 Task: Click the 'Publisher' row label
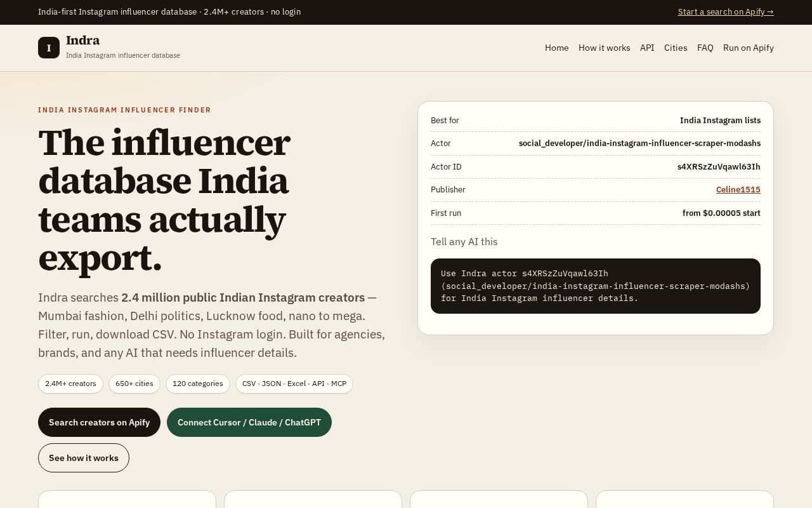click(x=448, y=190)
